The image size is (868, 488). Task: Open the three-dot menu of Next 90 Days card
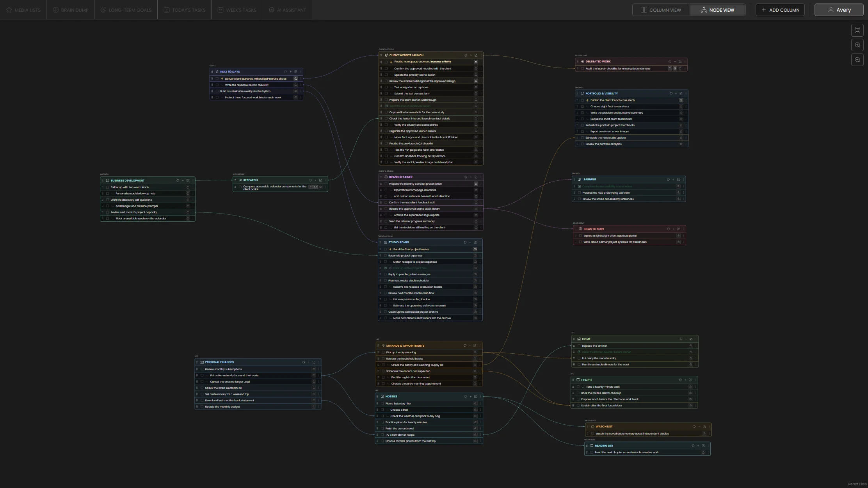coord(301,72)
